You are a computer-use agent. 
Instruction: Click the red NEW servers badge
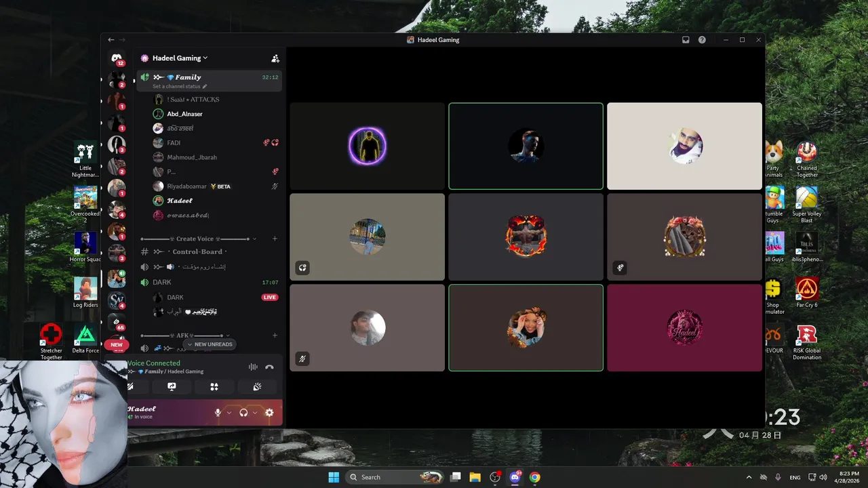(117, 344)
